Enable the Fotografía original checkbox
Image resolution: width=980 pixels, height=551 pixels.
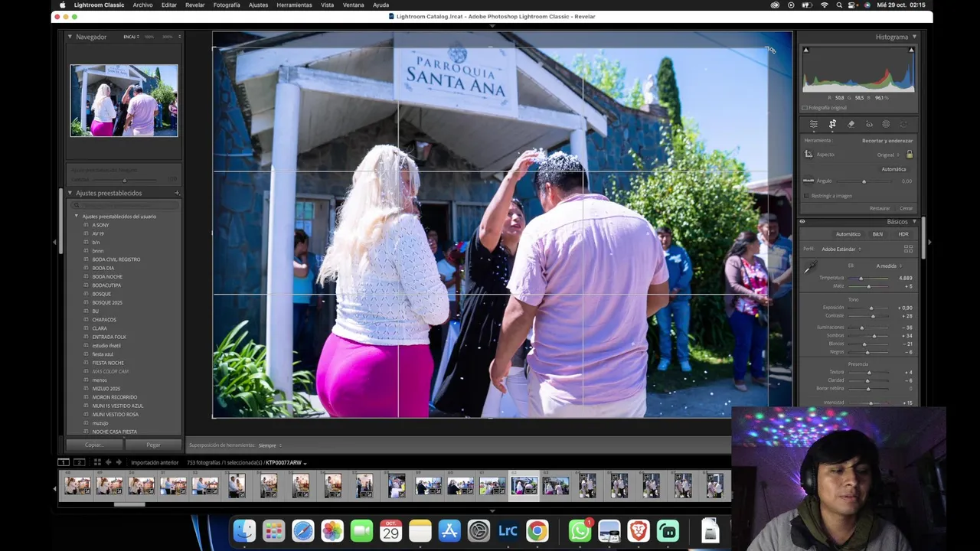click(805, 108)
